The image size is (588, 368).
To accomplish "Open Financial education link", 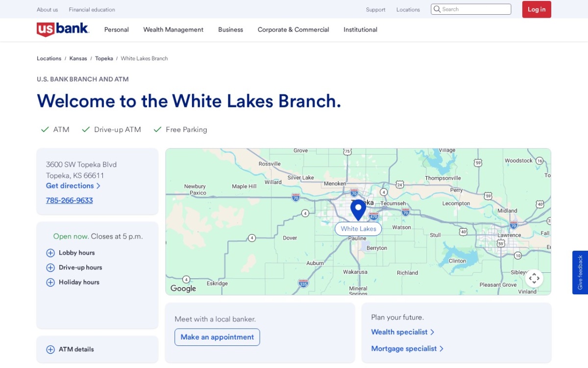I will coord(92,9).
